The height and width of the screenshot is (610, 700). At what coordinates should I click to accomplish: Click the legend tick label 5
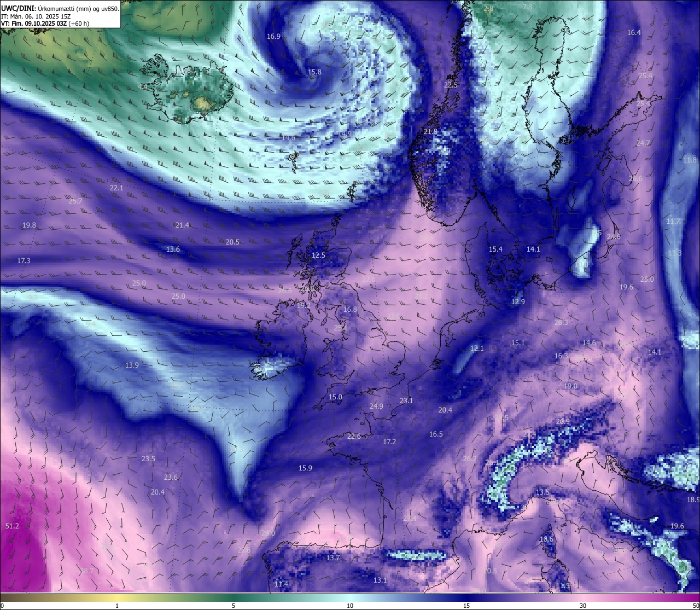point(234,606)
